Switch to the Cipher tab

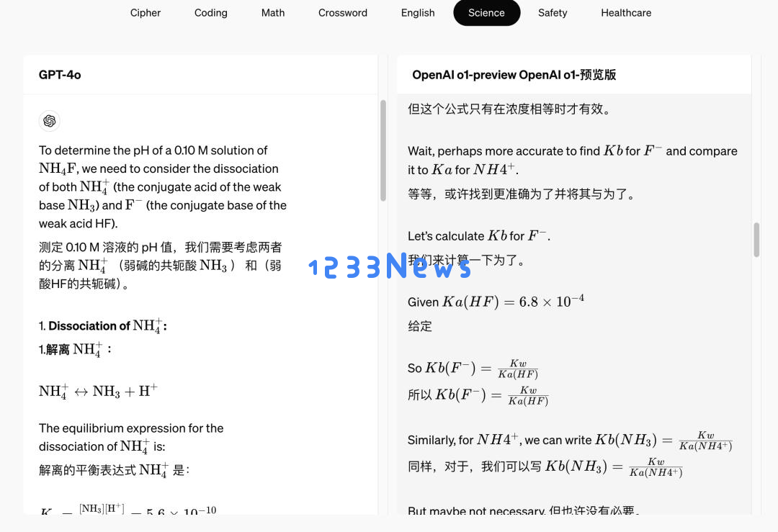pos(145,13)
